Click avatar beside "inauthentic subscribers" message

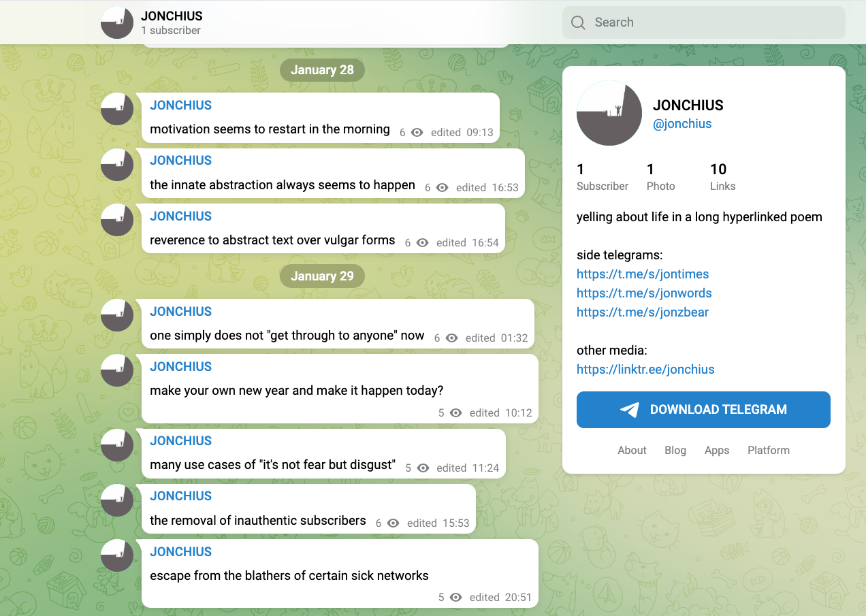117,500
